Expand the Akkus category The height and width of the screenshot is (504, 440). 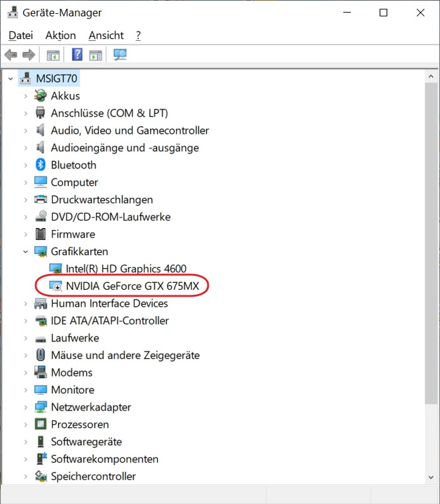tap(25, 96)
